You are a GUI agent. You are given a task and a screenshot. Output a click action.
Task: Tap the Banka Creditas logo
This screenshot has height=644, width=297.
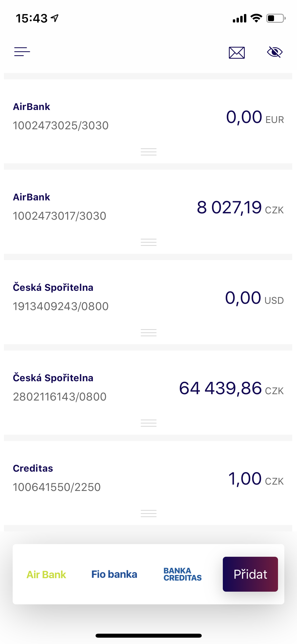tap(182, 574)
